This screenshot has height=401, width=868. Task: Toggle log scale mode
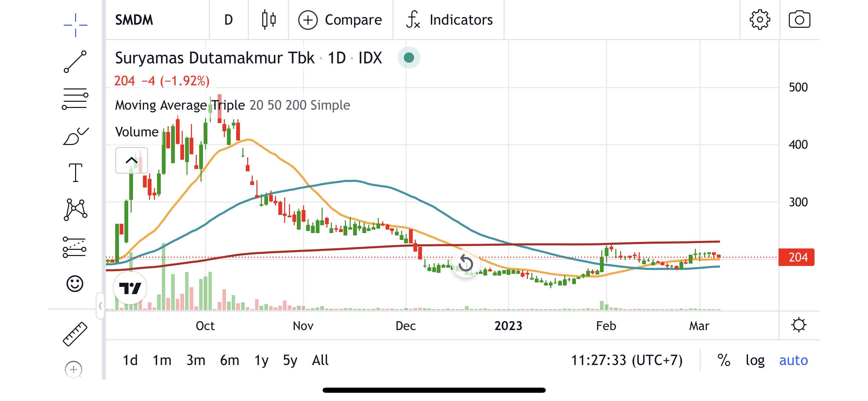tap(755, 360)
